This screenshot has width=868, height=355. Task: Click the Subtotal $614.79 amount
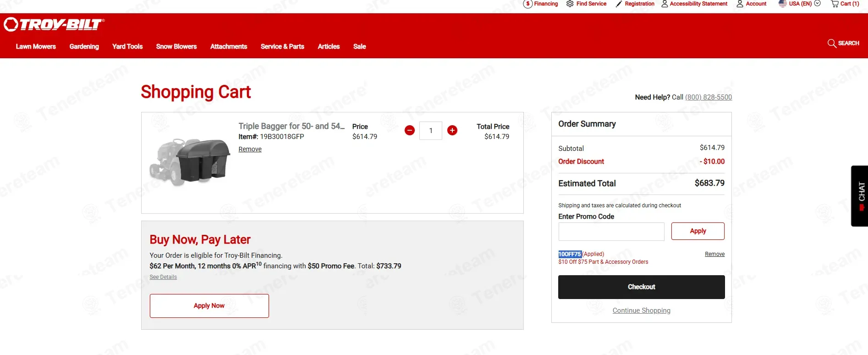(712, 148)
